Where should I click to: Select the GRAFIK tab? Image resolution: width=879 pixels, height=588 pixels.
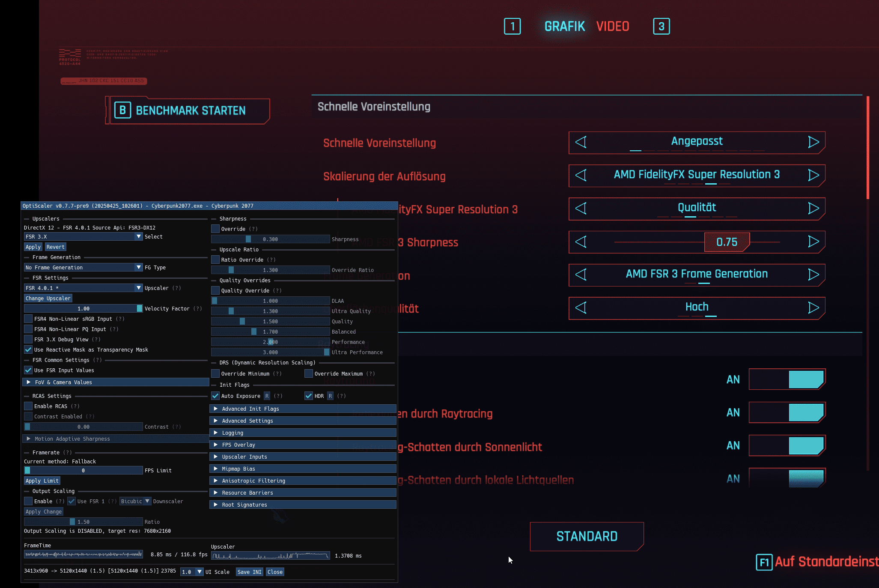click(564, 27)
